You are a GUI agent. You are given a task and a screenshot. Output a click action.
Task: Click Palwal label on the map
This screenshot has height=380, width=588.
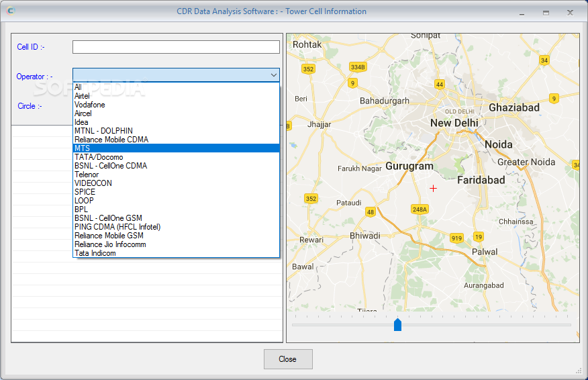click(485, 252)
